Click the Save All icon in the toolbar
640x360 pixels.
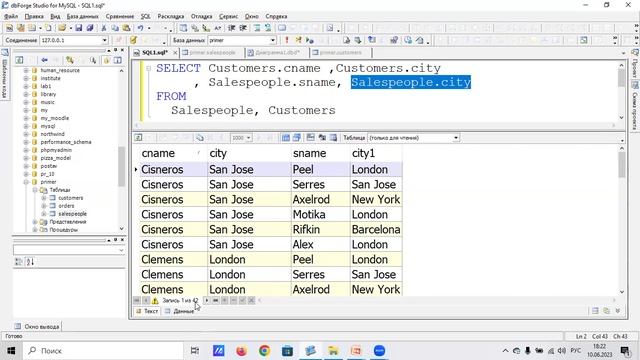click(x=89, y=28)
